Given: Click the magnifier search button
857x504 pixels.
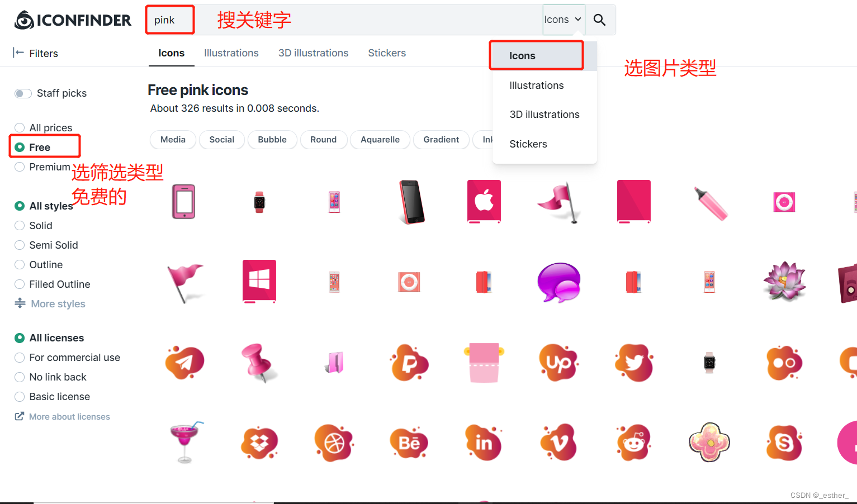Looking at the screenshot, I should coord(599,20).
